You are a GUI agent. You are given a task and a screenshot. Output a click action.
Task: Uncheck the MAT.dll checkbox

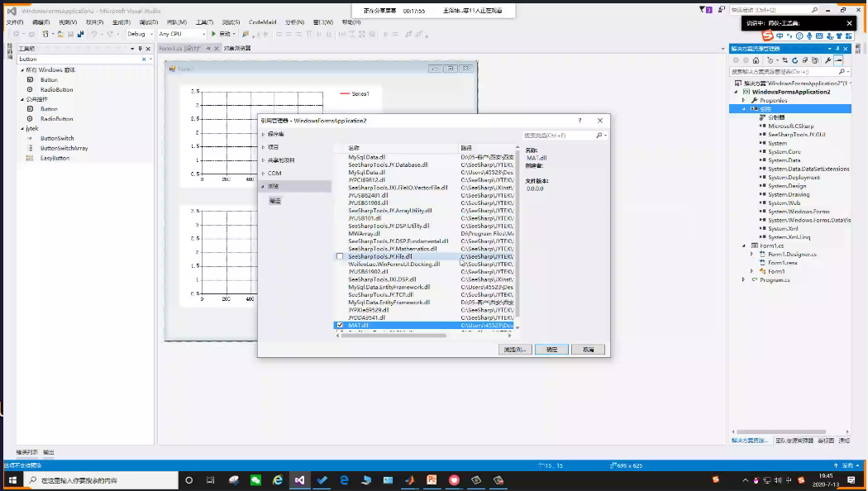[x=340, y=326]
